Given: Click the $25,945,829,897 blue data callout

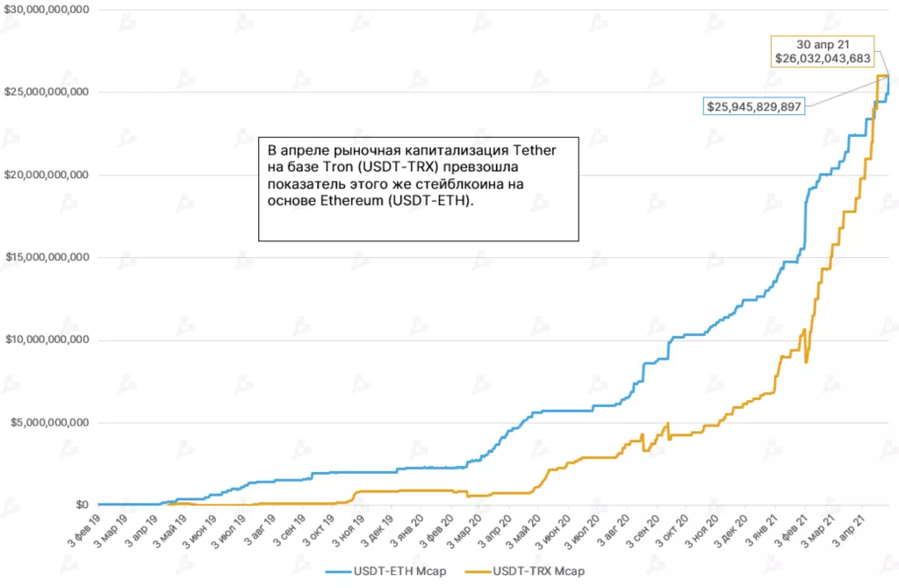Looking at the screenshot, I should click(754, 106).
